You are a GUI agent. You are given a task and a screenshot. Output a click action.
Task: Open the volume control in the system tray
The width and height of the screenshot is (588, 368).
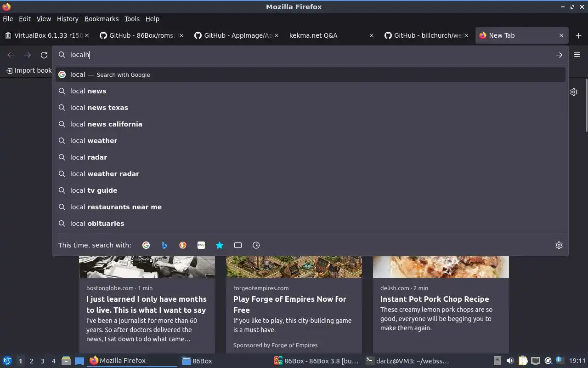(510, 361)
